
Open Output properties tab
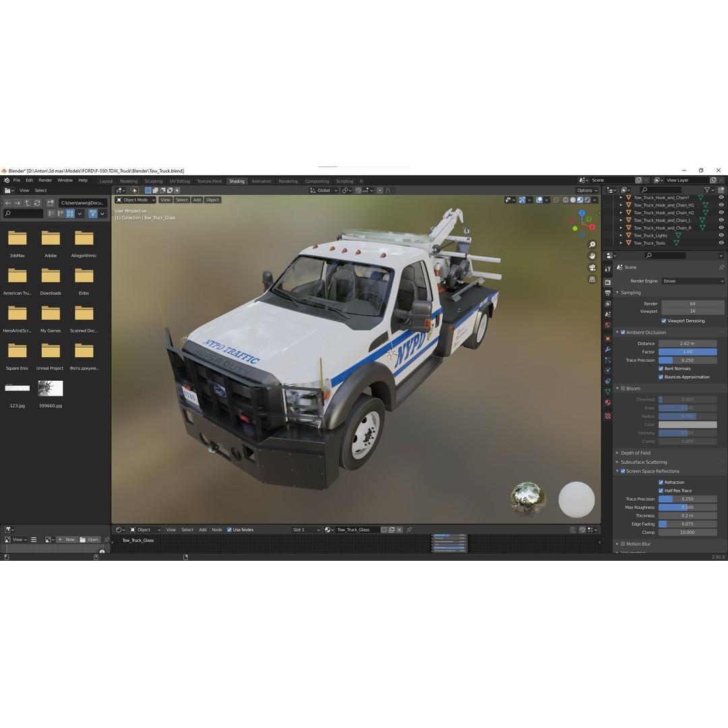point(608,293)
